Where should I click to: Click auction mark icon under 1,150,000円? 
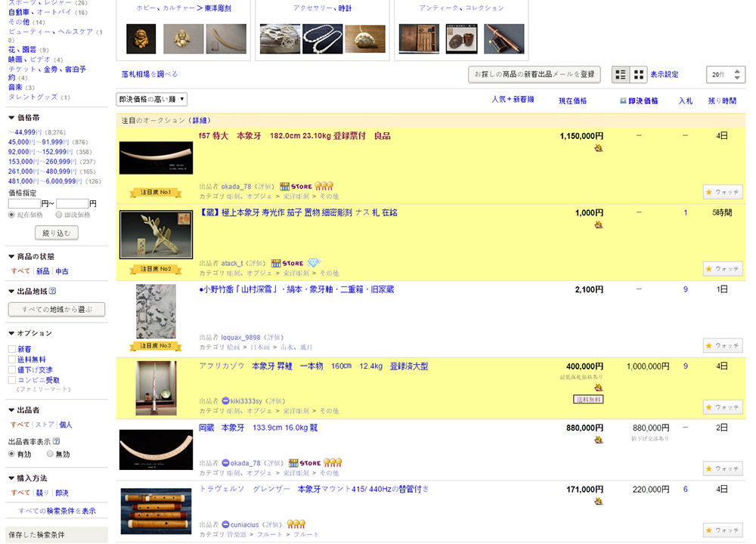pyautogui.click(x=598, y=148)
